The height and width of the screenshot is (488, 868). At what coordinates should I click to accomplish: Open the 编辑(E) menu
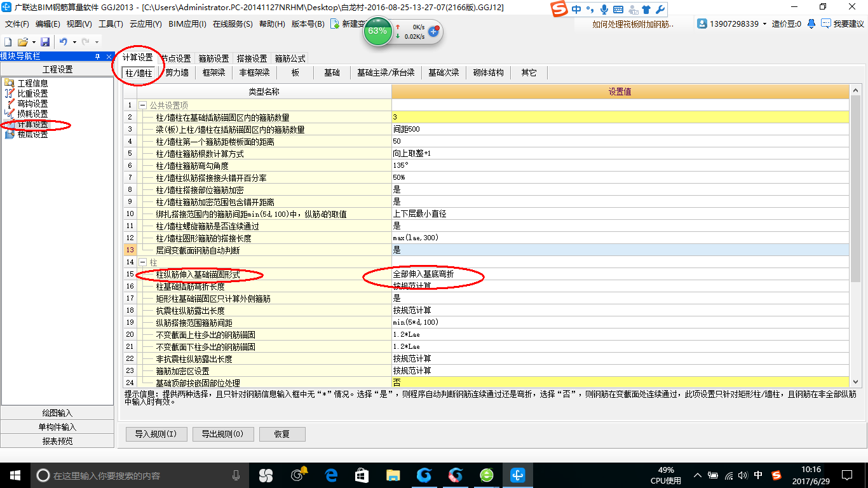(48, 24)
